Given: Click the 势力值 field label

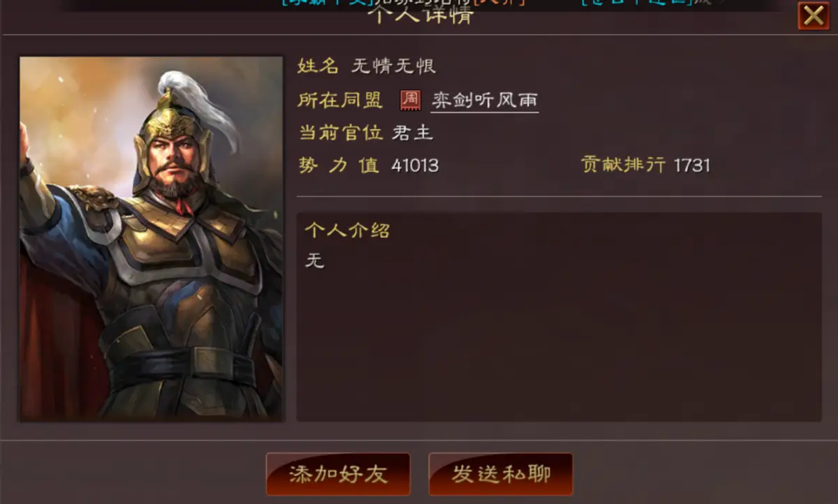Looking at the screenshot, I should tap(339, 165).
